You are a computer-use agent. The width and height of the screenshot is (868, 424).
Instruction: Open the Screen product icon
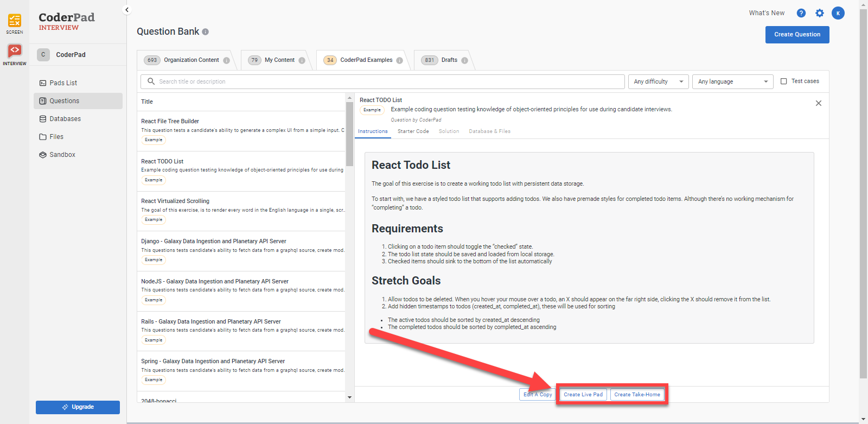15,22
